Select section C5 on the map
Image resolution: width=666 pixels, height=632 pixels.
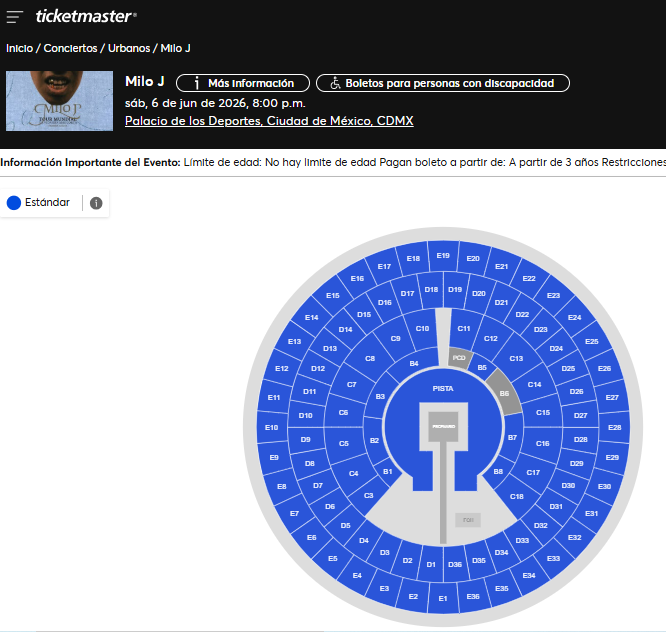click(x=344, y=443)
